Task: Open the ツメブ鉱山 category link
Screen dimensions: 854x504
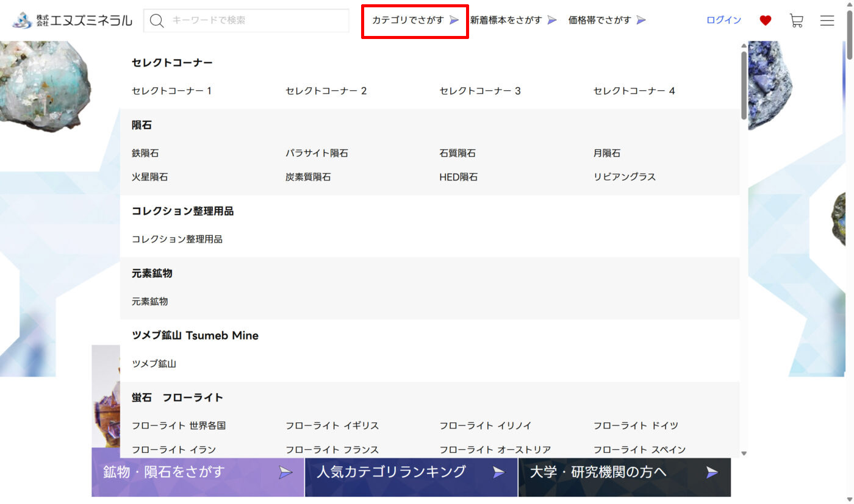Action: point(154,363)
